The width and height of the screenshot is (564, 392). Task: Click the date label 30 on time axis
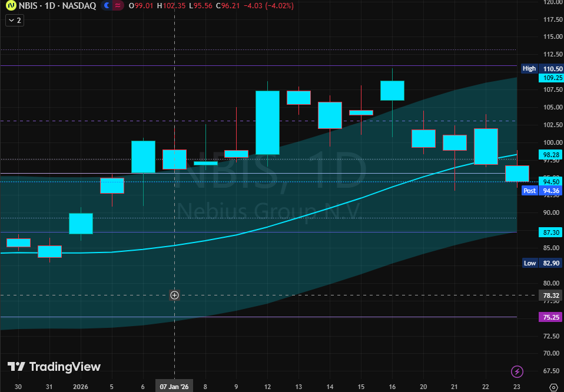pyautogui.click(x=18, y=387)
